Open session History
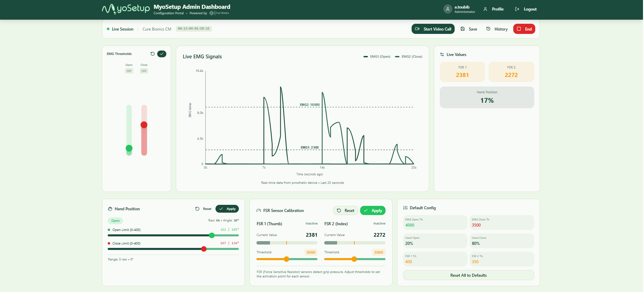Viewport: 644px width, 292px height. pos(497,29)
